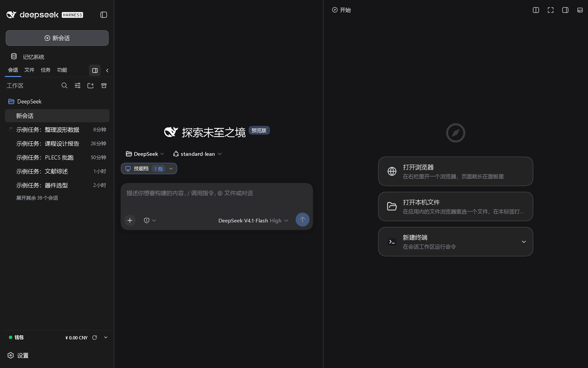Toggle the split panel button beside tabs
This screenshot has height=368, width=588.
coord(95,71)
